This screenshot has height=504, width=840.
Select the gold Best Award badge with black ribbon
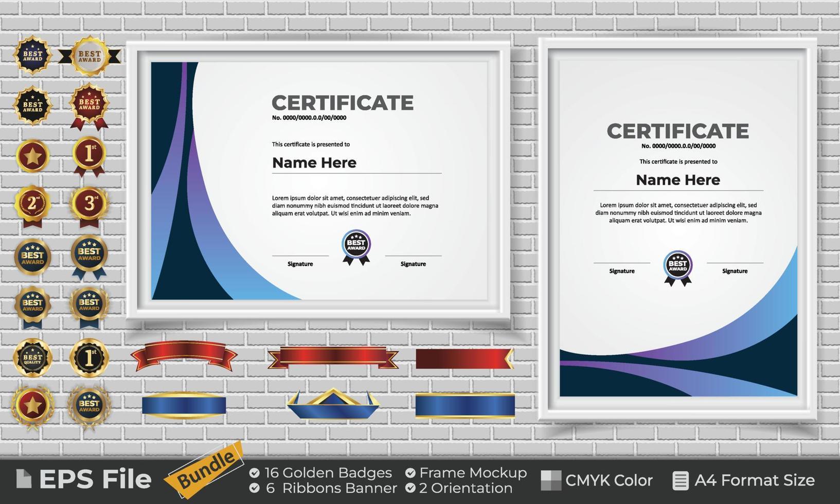tap(90, 56)
